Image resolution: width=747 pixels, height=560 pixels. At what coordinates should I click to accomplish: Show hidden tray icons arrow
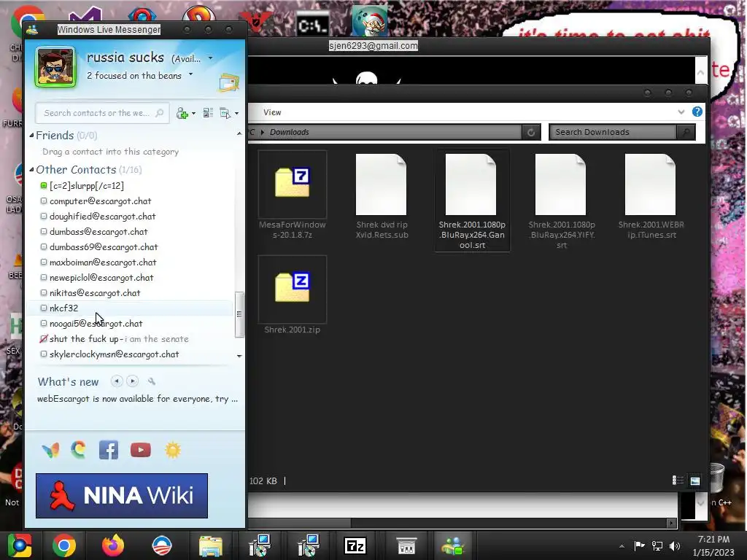click(x=622, y=546)
